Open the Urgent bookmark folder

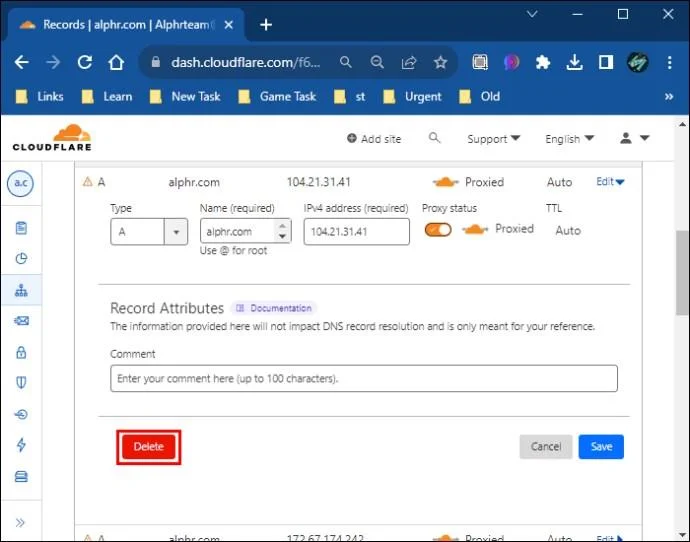412,96
